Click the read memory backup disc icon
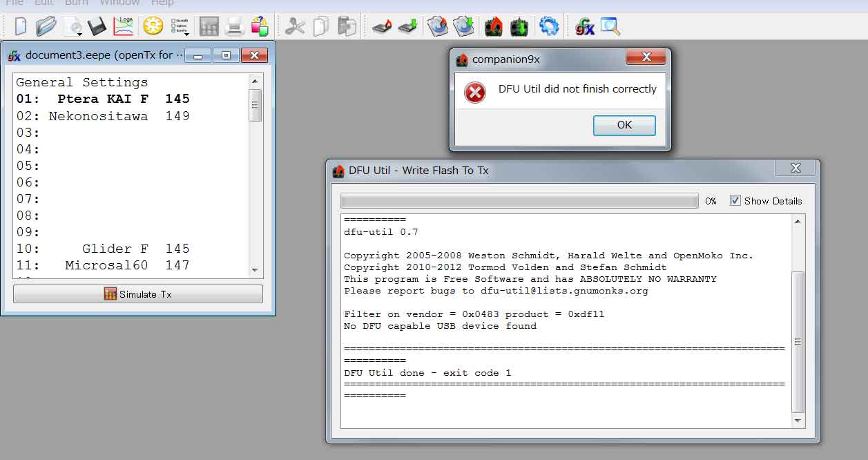 (437, 27)
